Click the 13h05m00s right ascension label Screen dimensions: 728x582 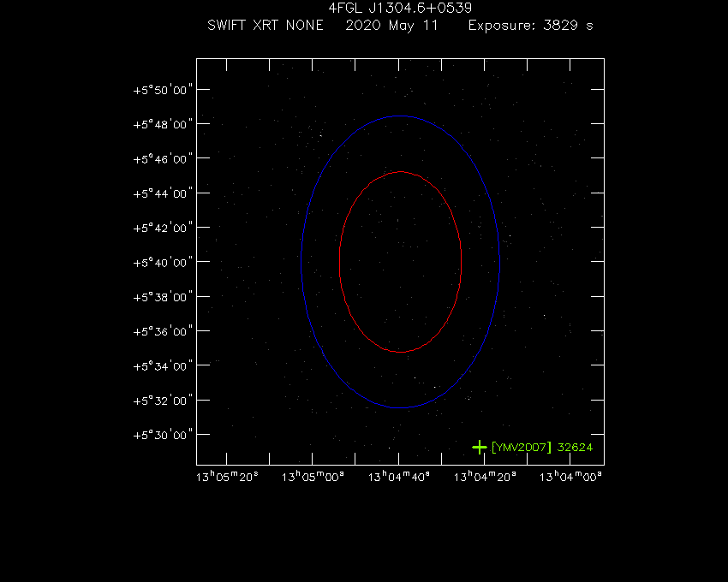[313, 477]
